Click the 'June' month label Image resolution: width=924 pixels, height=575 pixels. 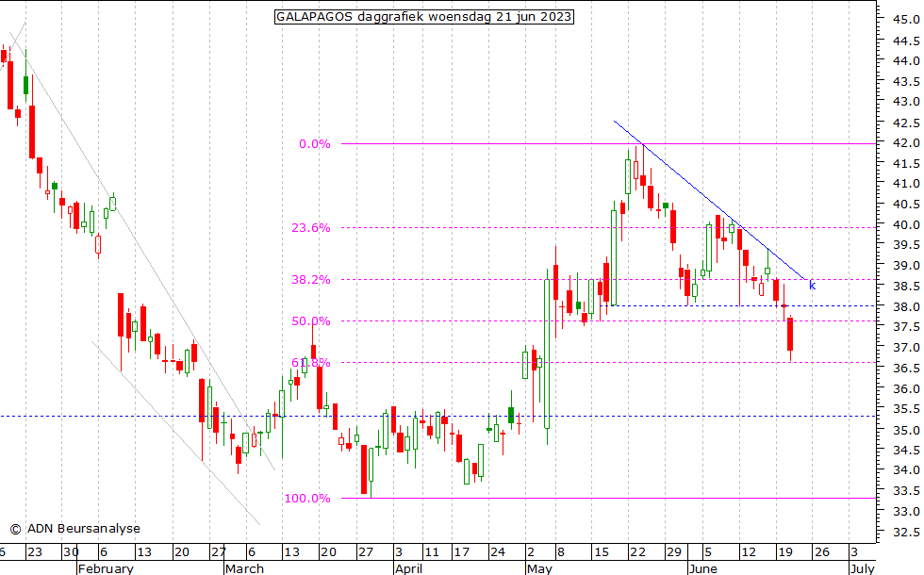pyautogui.click(x=703, y=568)
